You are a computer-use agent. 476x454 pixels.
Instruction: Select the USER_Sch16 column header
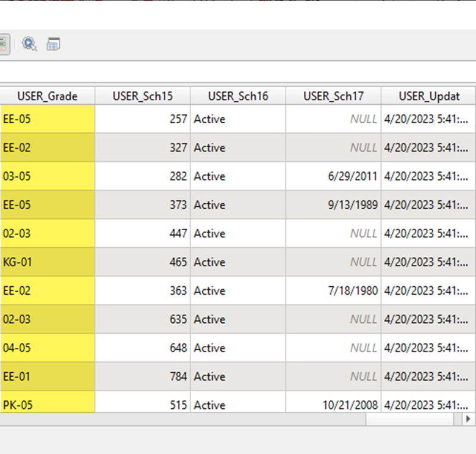pyautogui.click(x=238, y=96)
